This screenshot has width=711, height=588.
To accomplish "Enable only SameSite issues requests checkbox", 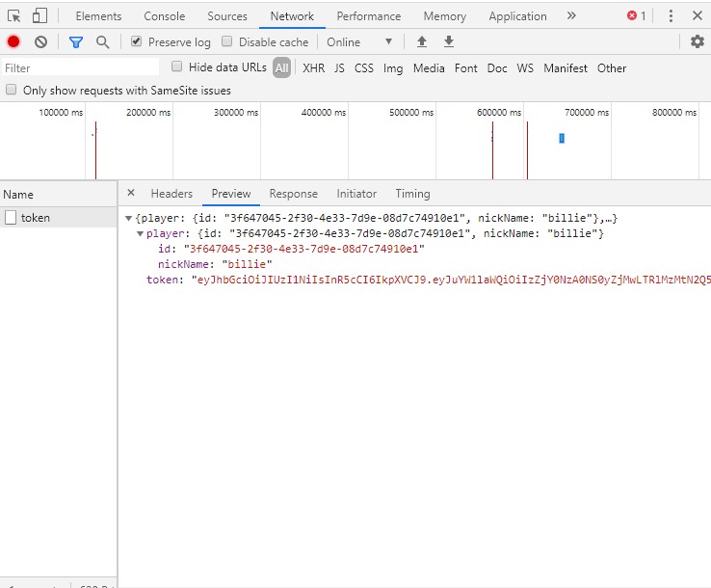I will pyautogui.click(x=11, y=90).
